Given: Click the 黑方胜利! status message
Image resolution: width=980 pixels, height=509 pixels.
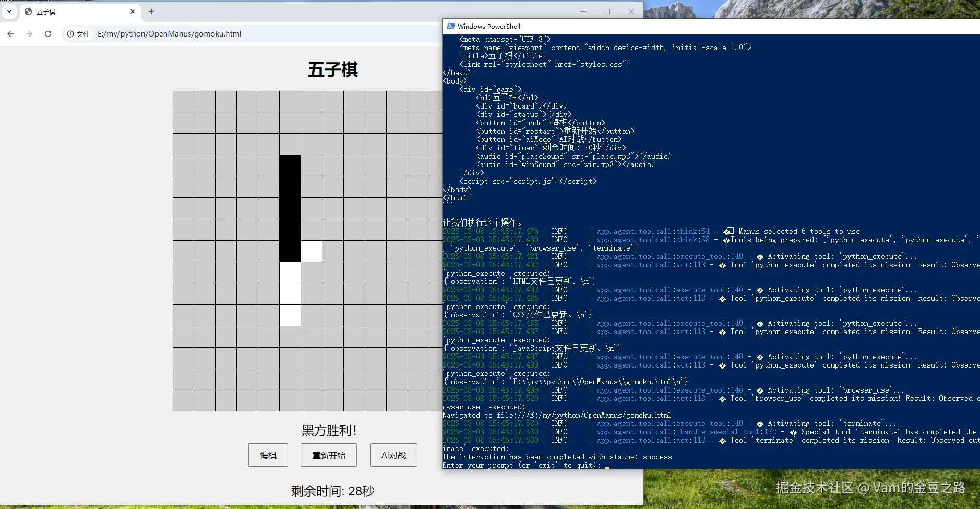Looking at the screenshot, I should (329, 431).
